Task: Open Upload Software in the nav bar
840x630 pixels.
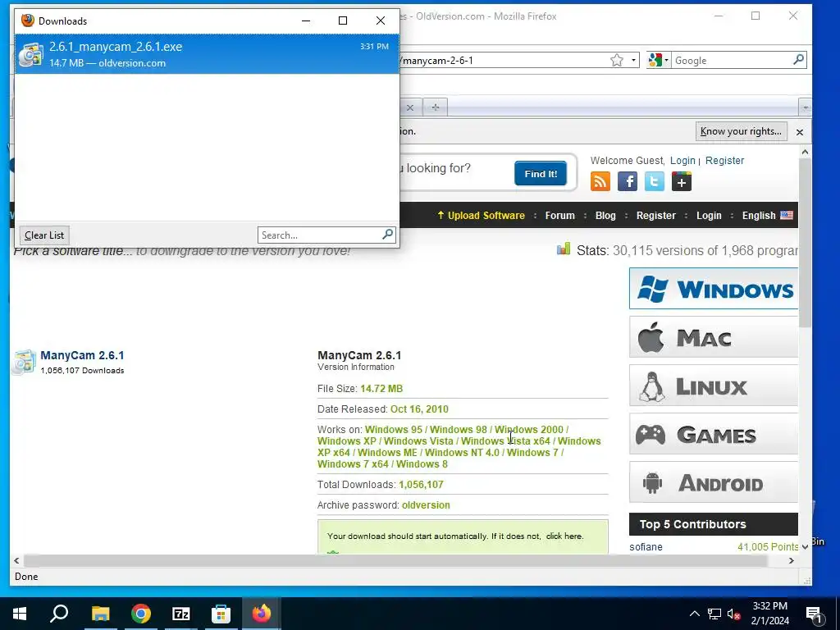Action: (x=481, y=216)
